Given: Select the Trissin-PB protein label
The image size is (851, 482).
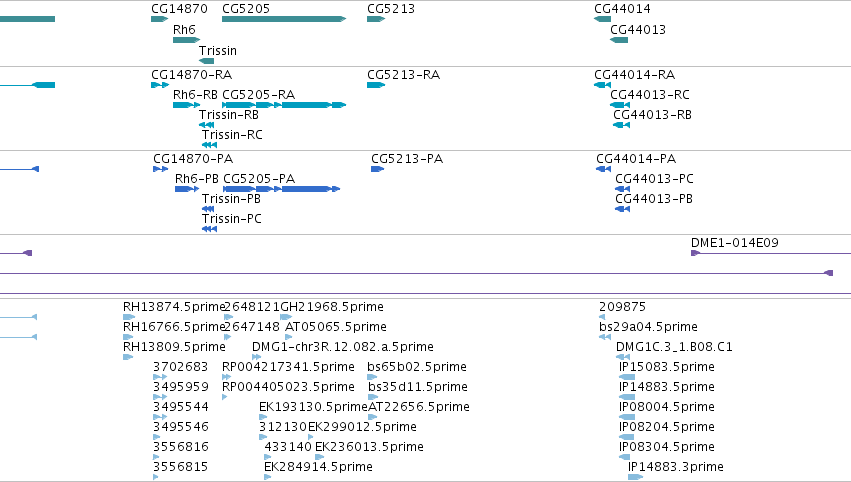Looking at the screenshot, I should 231,199.
